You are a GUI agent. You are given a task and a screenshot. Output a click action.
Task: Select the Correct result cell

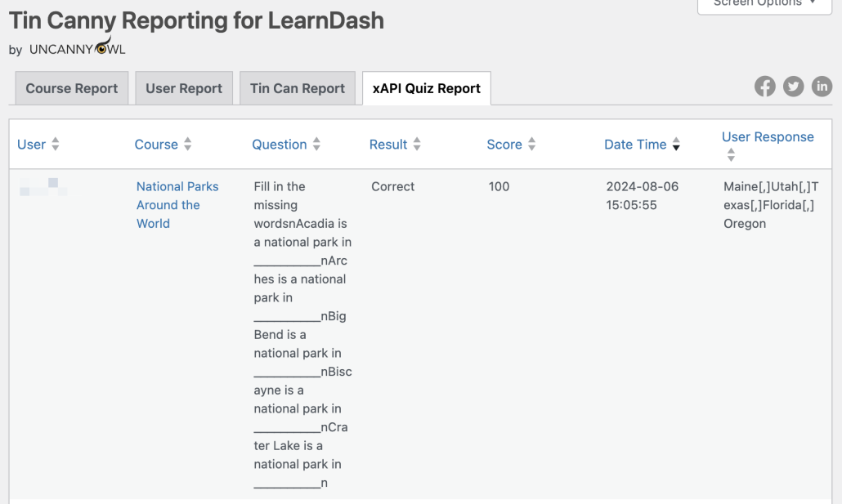[x=392, y=186]
